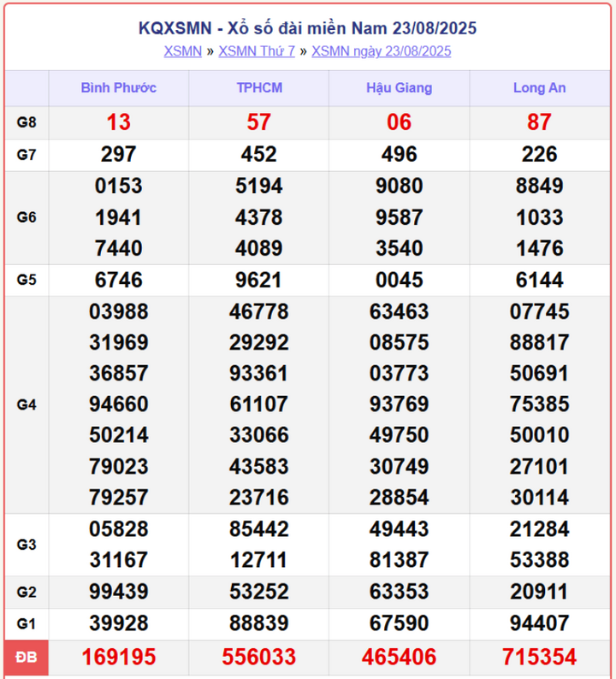Image resolution: width=616 pixels, height=679 pixels.
Task: Click G5 number 9621
Action: [x=259, y=280]
